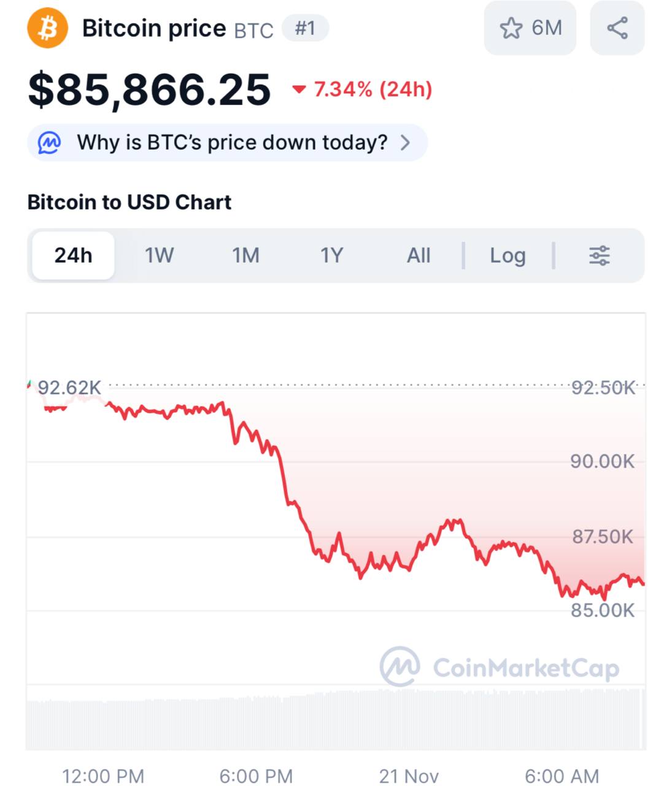Click the red down-triangle price change indicator
672x786 pixels.
299,90
